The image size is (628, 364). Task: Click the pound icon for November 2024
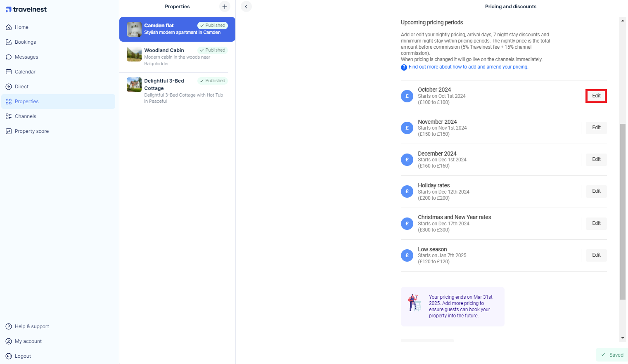click(407, 128)
